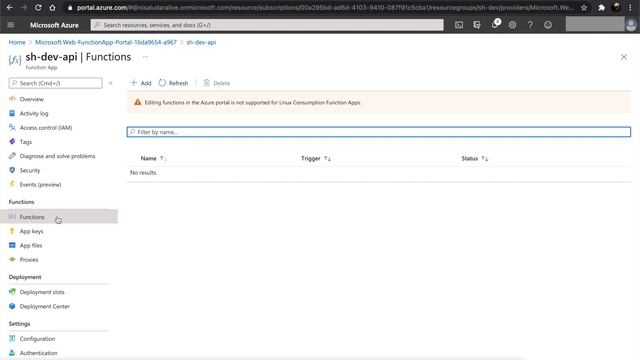
Task: Open Events (preview) in the sidebar
Action: click(40, 184)
